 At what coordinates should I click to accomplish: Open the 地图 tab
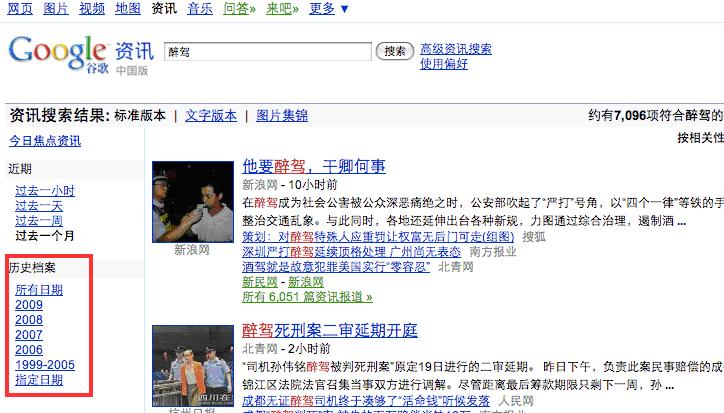click(x=128, y=8)
